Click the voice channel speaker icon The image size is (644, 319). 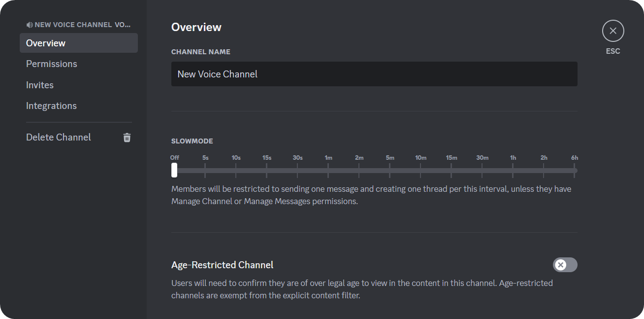pos(30,24)
